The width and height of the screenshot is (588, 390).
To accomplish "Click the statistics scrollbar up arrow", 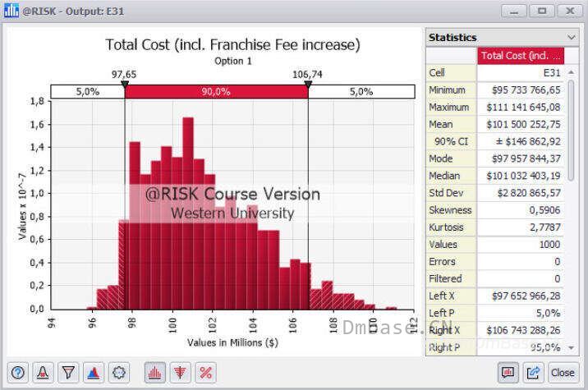I will coord(571,72).
